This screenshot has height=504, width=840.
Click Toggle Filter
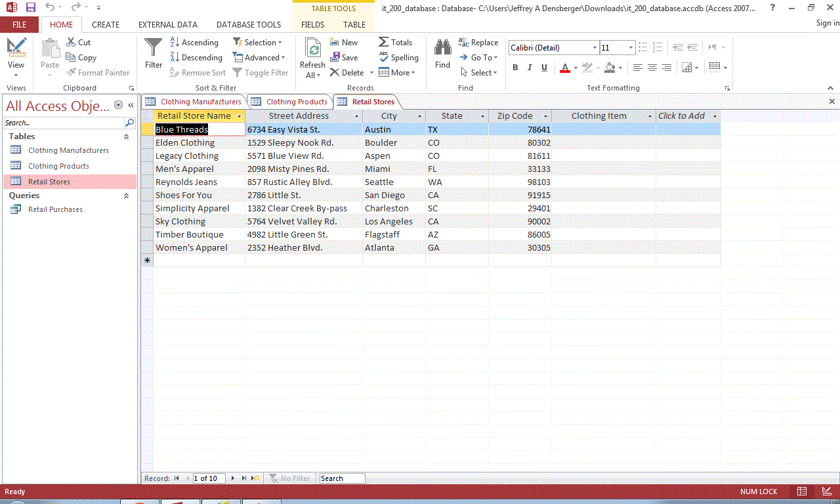tap(261, 72)
